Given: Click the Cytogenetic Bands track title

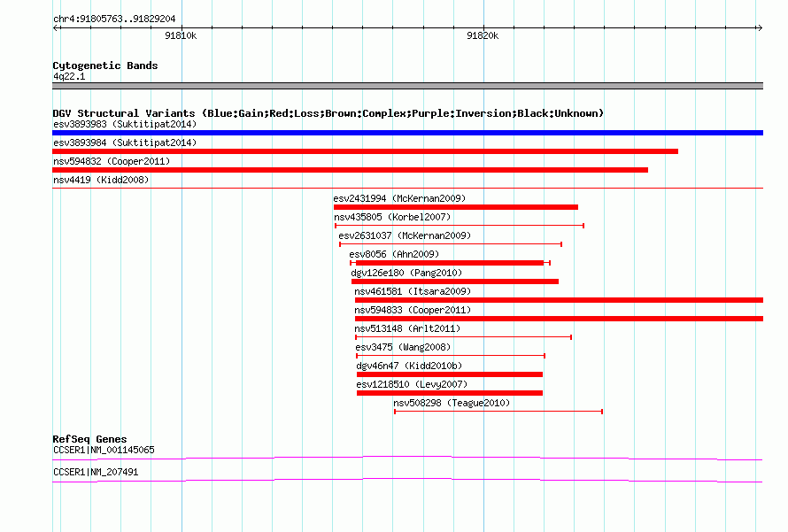Looking at the screenshot, I should point(105,66).
